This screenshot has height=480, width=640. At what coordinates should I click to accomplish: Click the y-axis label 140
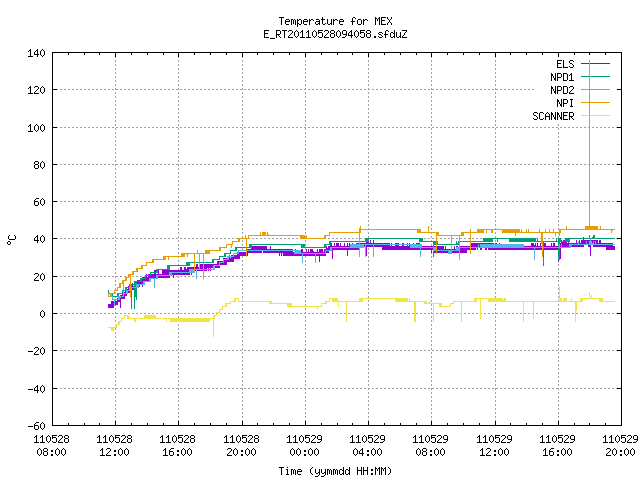click(36, 53)
